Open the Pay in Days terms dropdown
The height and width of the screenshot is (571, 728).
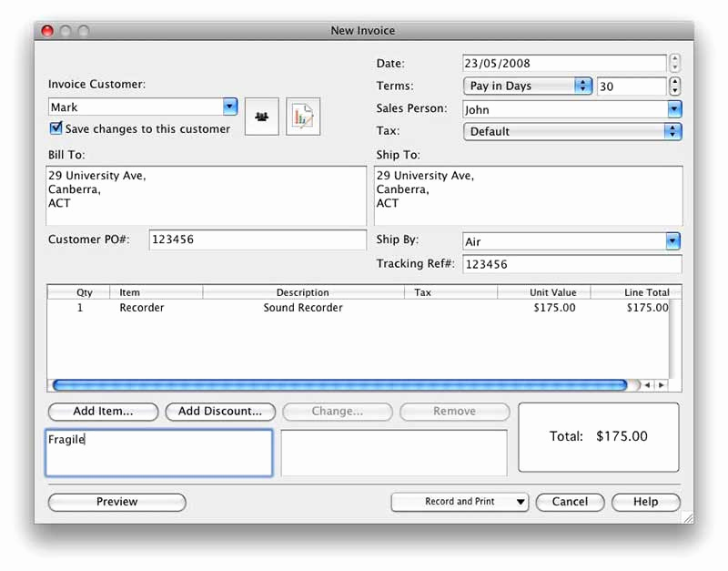click(x=528, y=86)
